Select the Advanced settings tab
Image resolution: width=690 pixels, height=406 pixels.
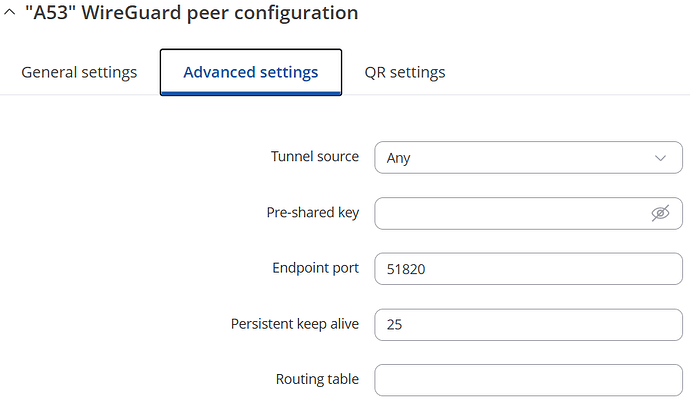[x=251, y=72]
